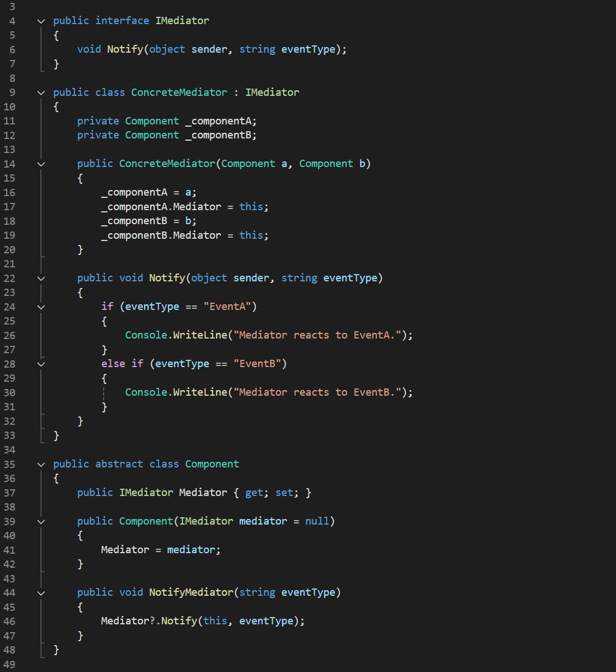
Task: Fold the if EventA block
Action: click(41, 307)
